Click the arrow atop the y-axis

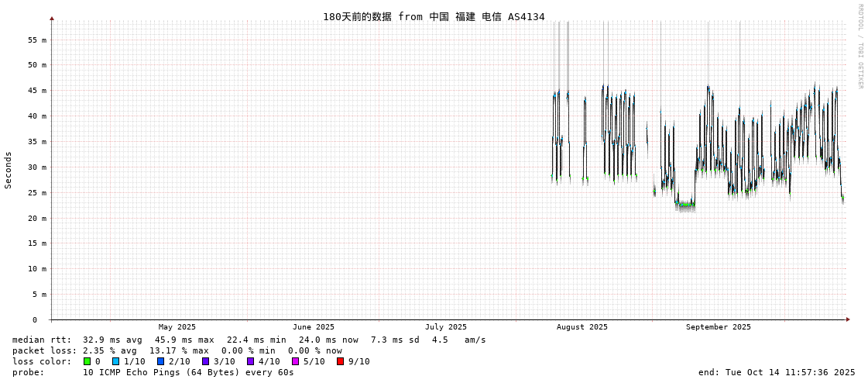tap(52, 18)
